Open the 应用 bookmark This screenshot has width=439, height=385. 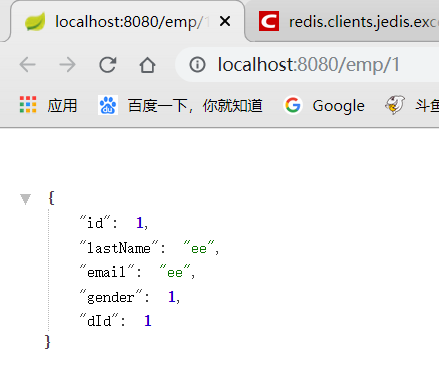tap(48, 105)
